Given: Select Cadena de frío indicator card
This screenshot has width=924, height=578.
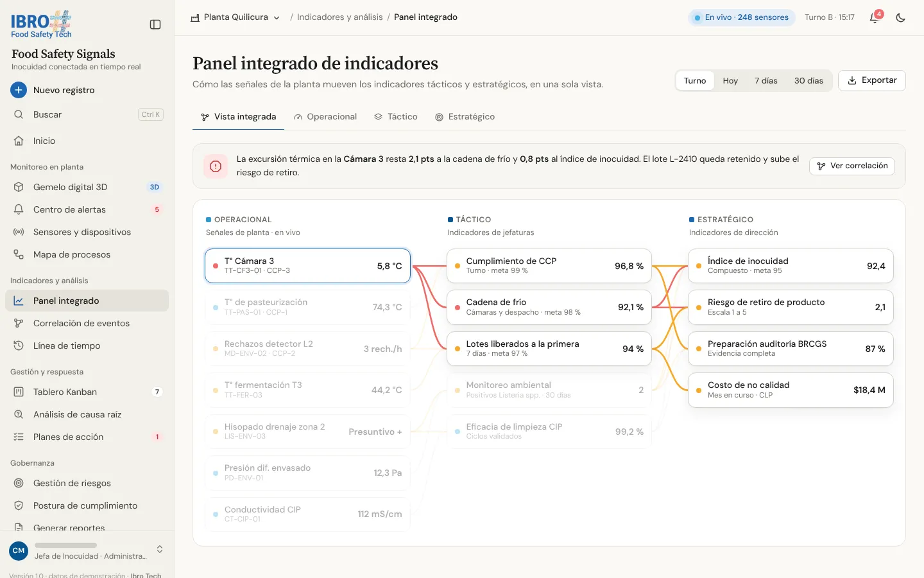Looking at the screenshot, I should (549, 307).
